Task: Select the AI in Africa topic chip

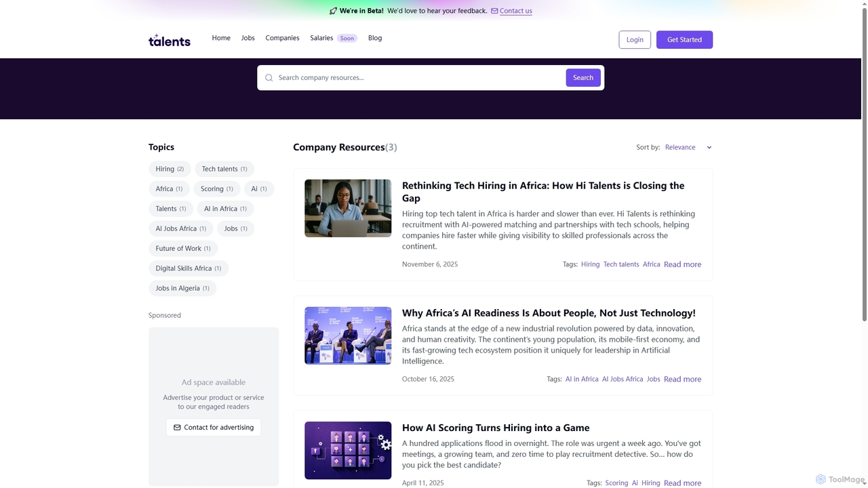Action: pos(225,209)
